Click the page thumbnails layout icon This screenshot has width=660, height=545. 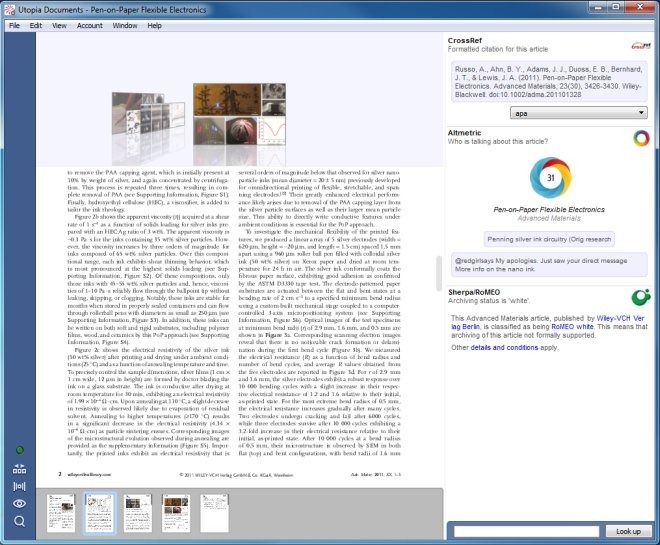19,468
